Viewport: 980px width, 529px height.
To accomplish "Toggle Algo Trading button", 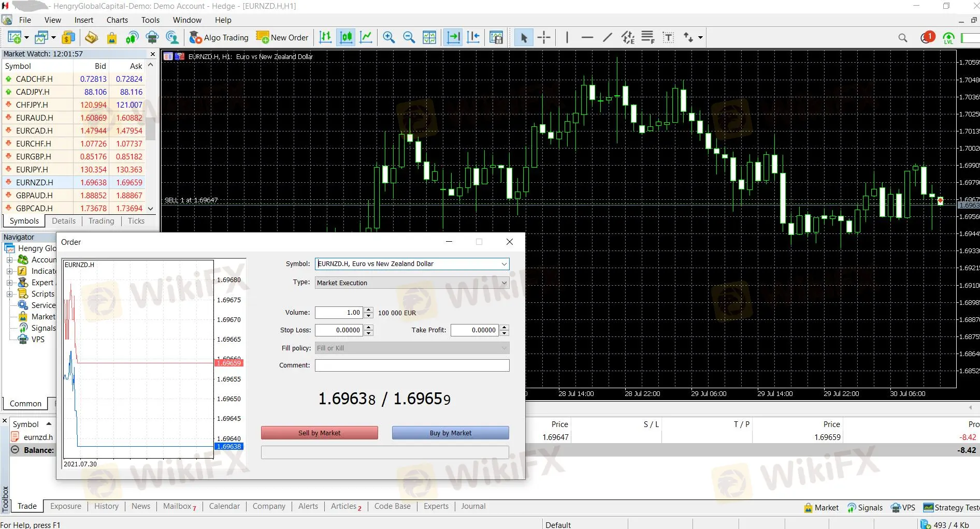I will coord(219,37).
